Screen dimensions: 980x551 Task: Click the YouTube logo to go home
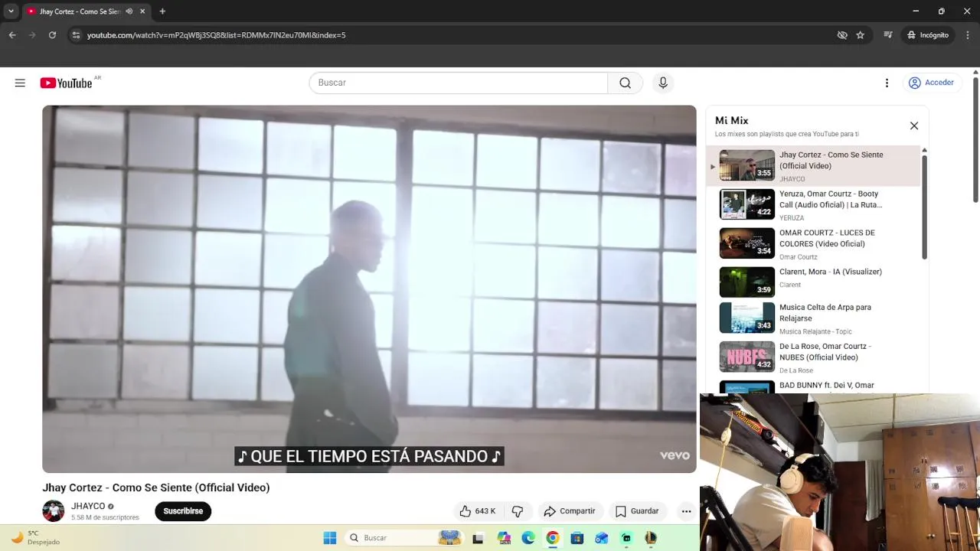[67, 83]
